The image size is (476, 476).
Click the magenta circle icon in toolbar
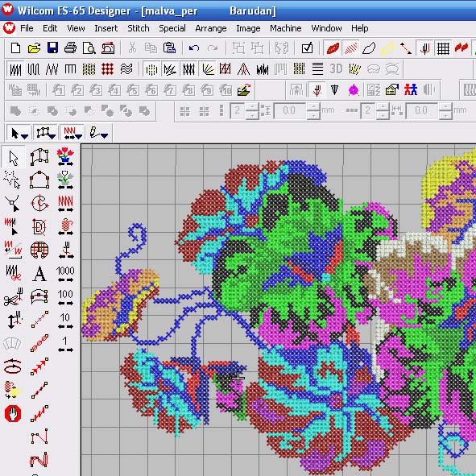[354, 90]
